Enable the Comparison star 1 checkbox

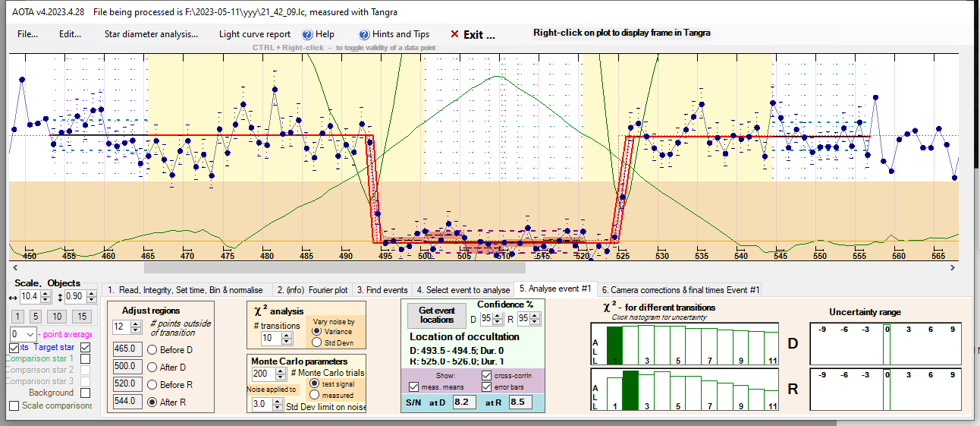pos(85,358)
